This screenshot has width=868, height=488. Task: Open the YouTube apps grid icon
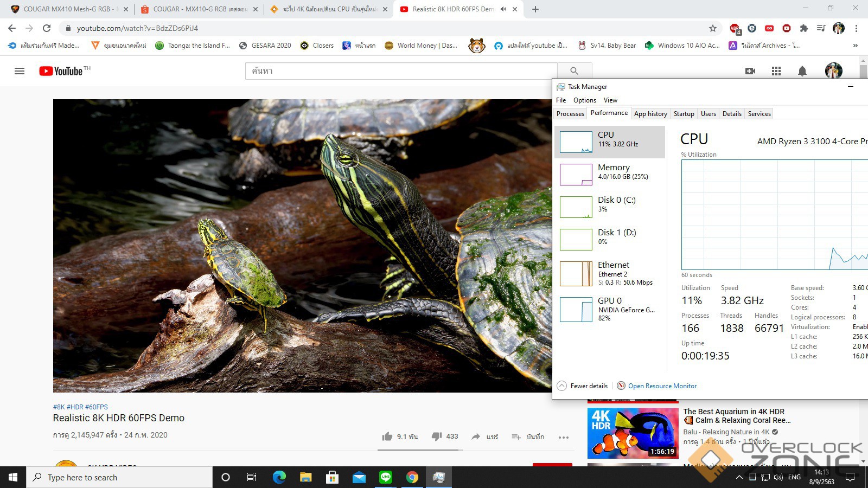pos(776,71)
